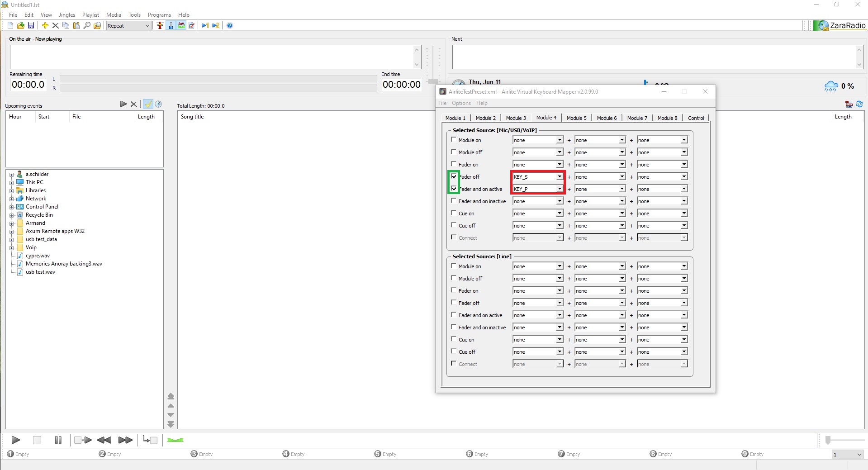Viewport: 868px width, 470px height.
Task: Click the magnifying glass Search icon
Action: tap(87, 26)
